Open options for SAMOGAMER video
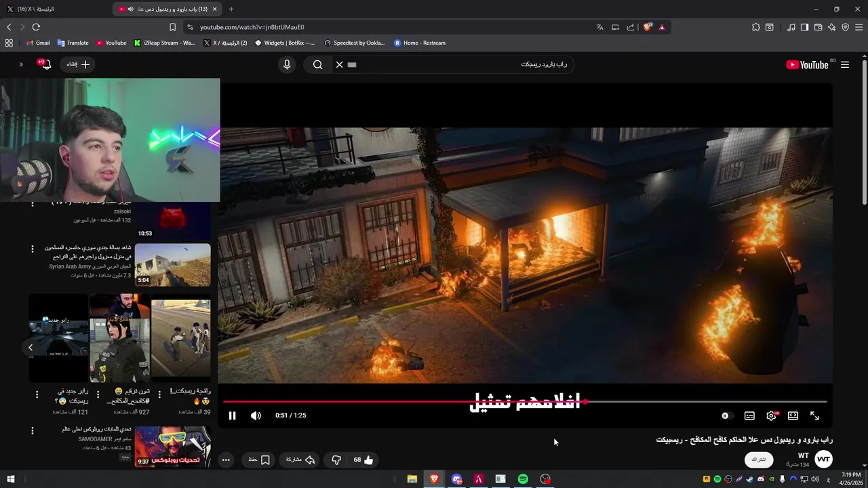This screenshot has width=868, height=488. click(x=32, y=431)
